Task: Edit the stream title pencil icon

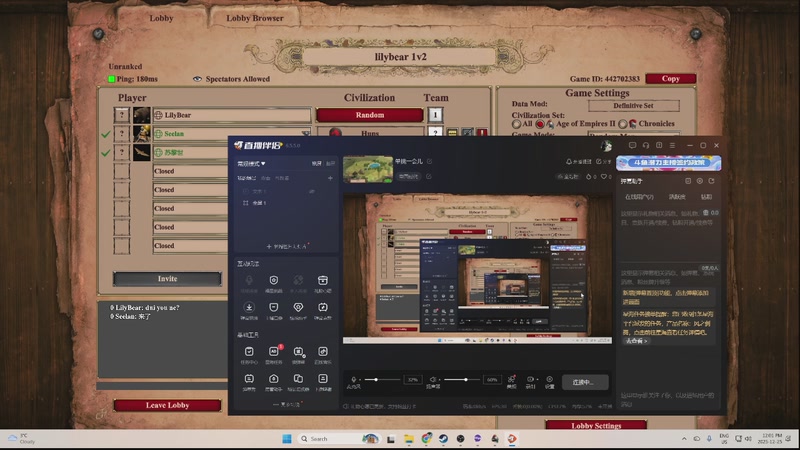Action: coord(430,161)
